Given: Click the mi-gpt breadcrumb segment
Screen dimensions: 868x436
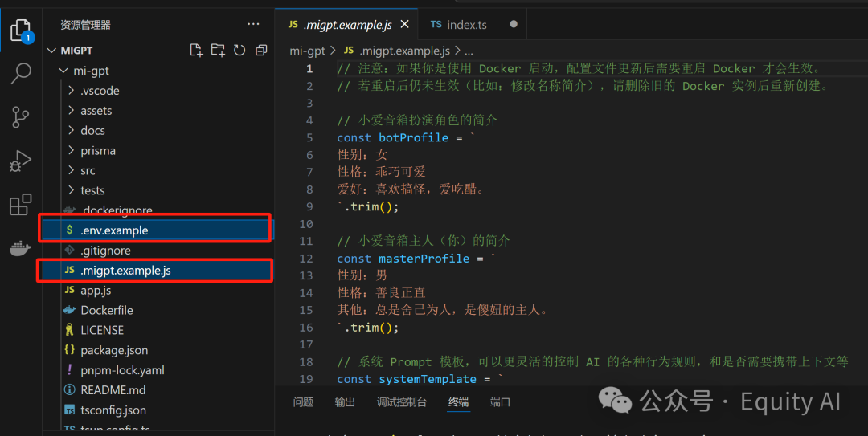Looking at the screenshot, I should click(307, 51).
